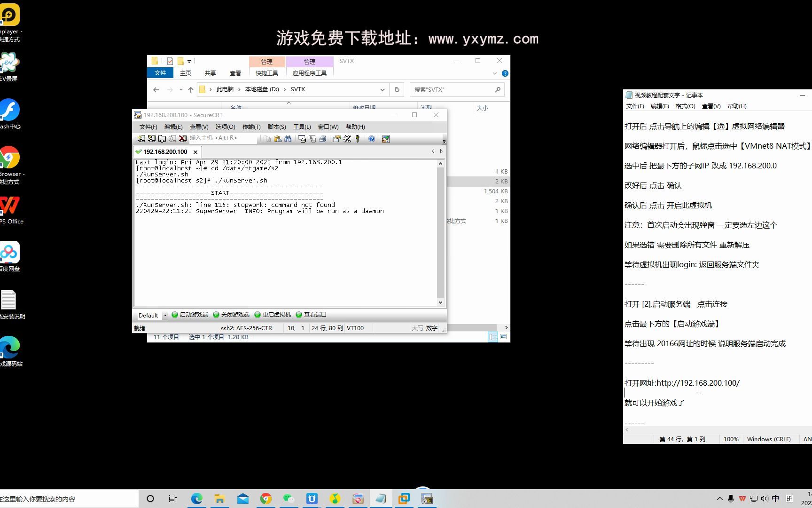Open 文件 tab in File Explorer
Screen dimensions: 812x508
160,73
